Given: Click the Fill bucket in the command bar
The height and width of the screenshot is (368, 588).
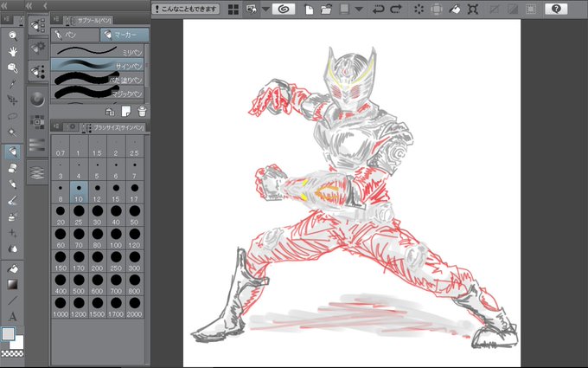Looking at the screenshot, I should point(455,9).
